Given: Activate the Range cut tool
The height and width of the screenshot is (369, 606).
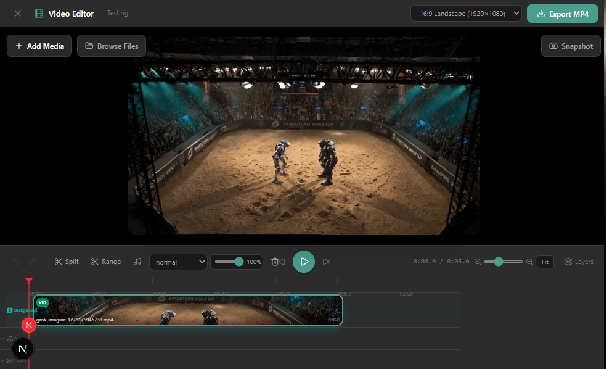Looking at the screenshot, I should (106, 262).
